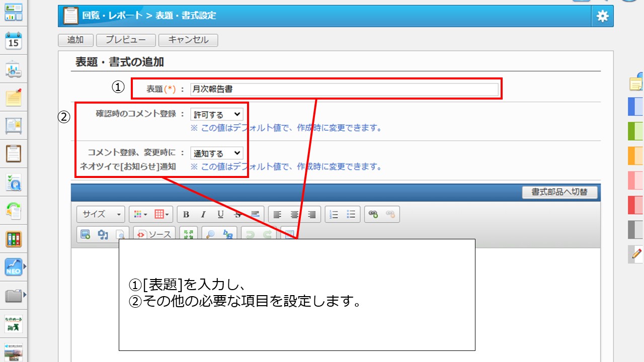Click the replace icon in editor toolbar
Image resolution: width=644 pixels, height=362 pixels.
point(228,234)
